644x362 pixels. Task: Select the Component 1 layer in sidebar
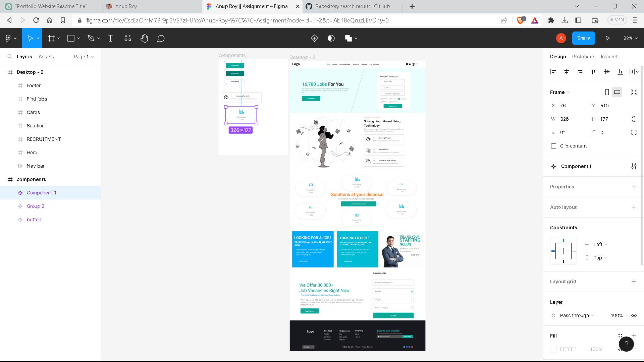tap(42, 193)
